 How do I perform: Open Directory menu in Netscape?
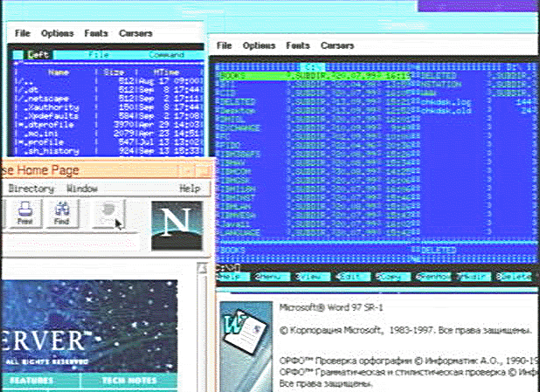click(x=31, y=189)
